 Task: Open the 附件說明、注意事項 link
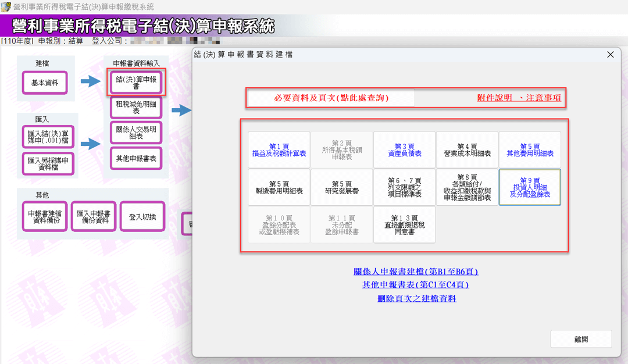[519, 98]
